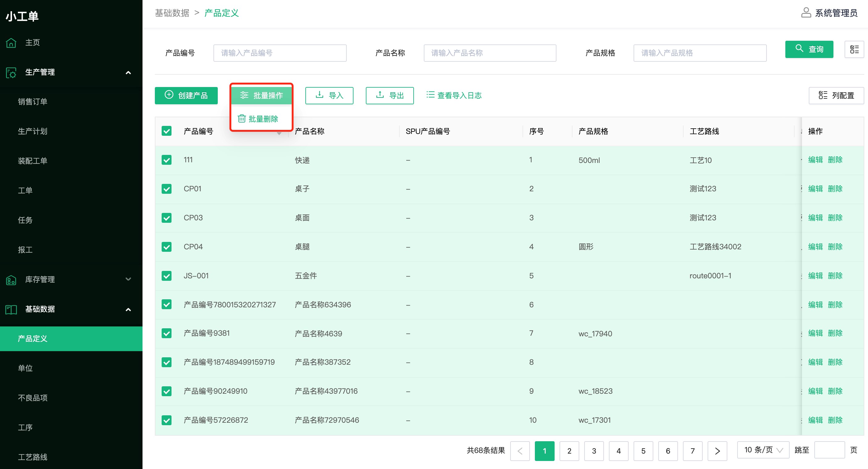Image resolution: width=868 pixels, height=469 pixels.
Task: Toggle the select-all header checkbox
Action: tap(167, 131)
